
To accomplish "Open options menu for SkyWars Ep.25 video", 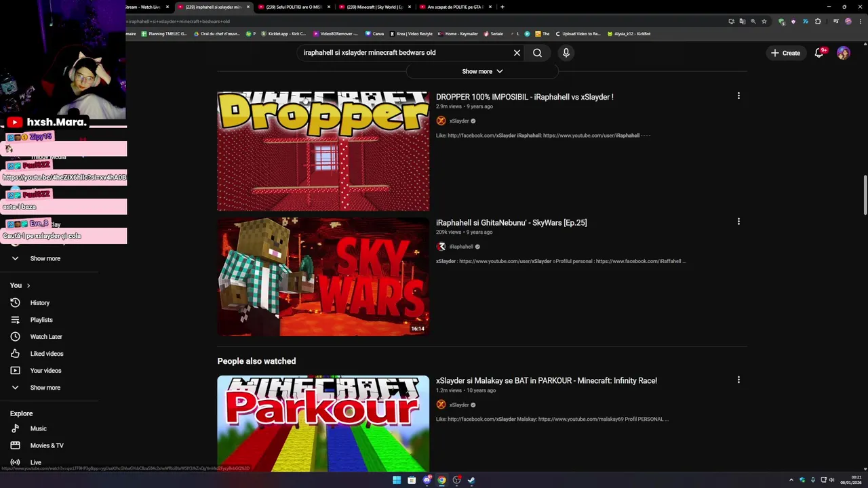I will (738, 222).
